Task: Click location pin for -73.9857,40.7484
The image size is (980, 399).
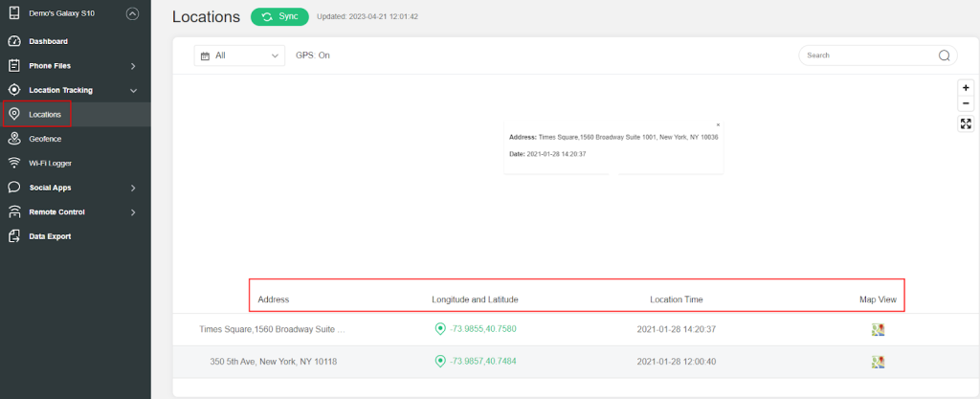Action: click(440, 362)
